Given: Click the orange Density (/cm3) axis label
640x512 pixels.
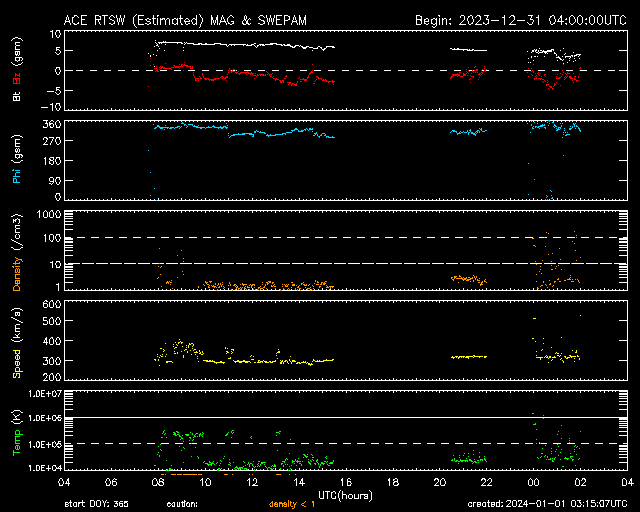Looking at the screenshot, I should click(x=16, y=257).
